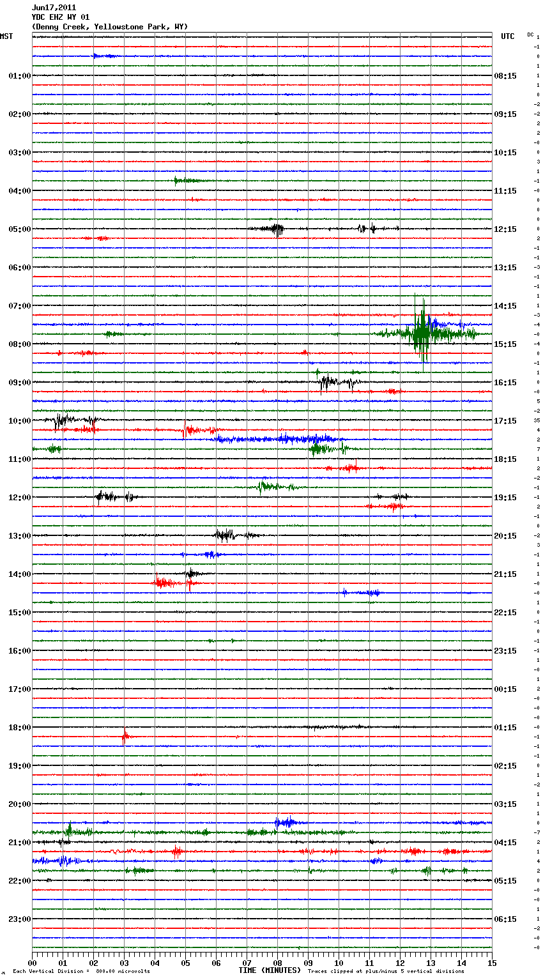The height and width of the screenshot is (980, 543).
Task: Select the 15 minute tick on bottom axis
Action: click(x=491, y=963)
